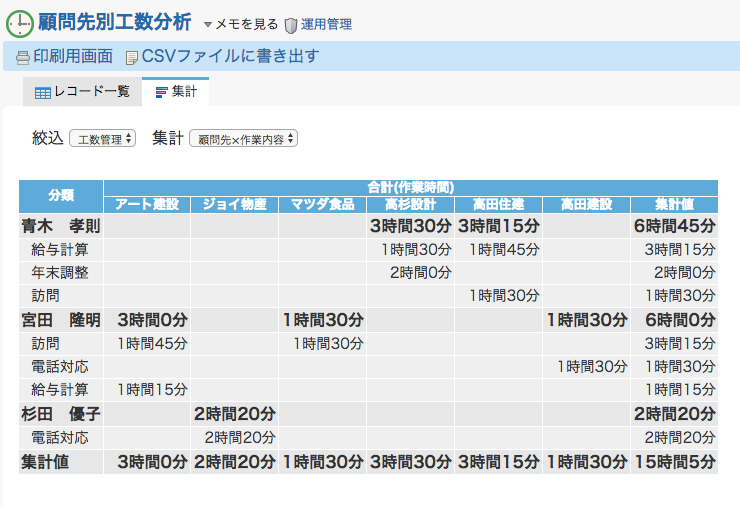Click 杉田 優子 ジョイ物産 cell 2時間20分
The width and height of the screenshot is (740, 507).
235,414
